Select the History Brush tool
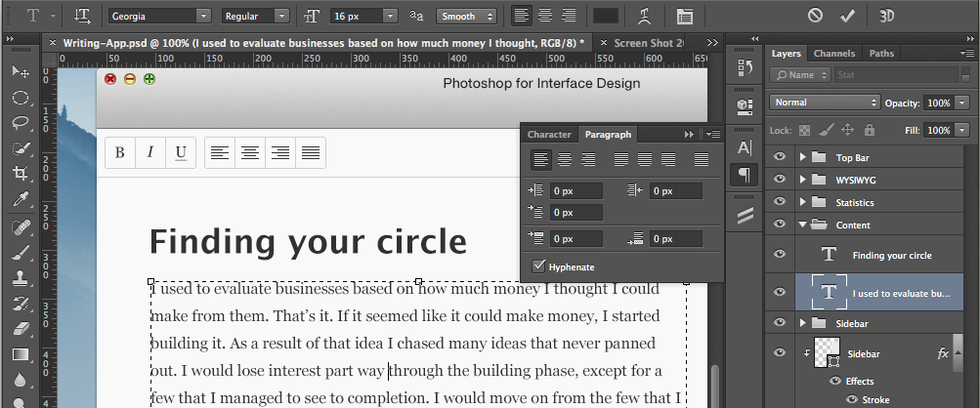This screenshot has width=980, height=408. pyautogui.click(x=21, y=303)
